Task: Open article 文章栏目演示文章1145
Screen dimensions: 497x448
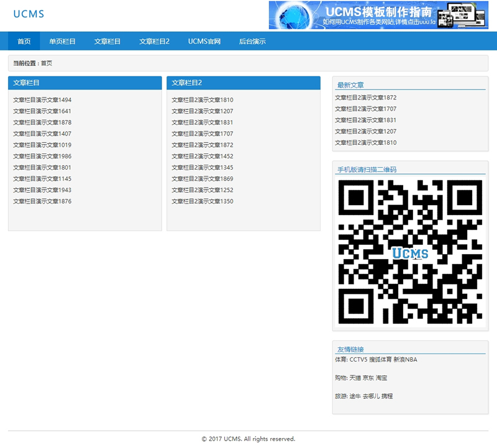Action: pyautogui.click(x=42, y=178)
